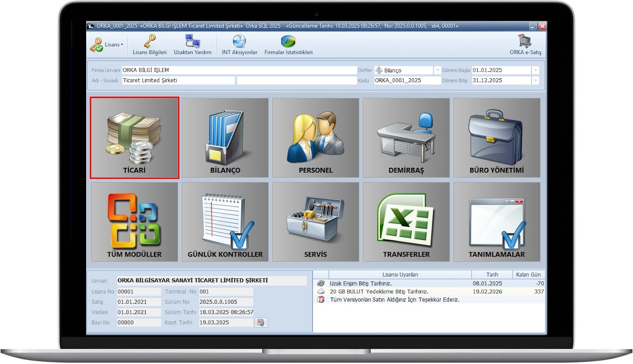Screen dimensions: 633x364
Task: Go to ORKA e-Satış shopping cart
Action: [525, 45]
